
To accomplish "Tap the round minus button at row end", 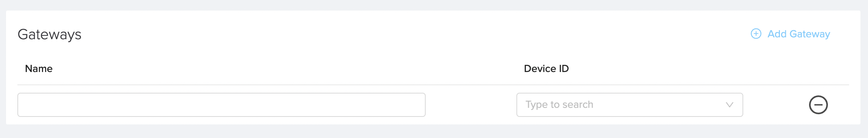I will click(818, 105).
